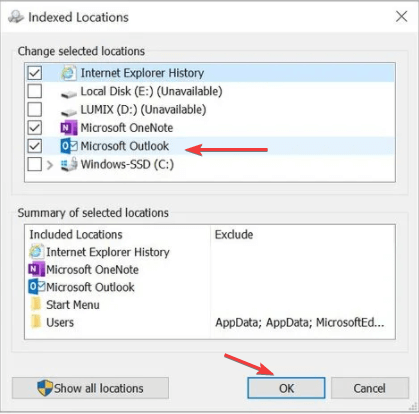Viewport: 419px width, 414px height.
Task: Click the LUMIX (D:) drive icon
Action: tap(69, 112)
